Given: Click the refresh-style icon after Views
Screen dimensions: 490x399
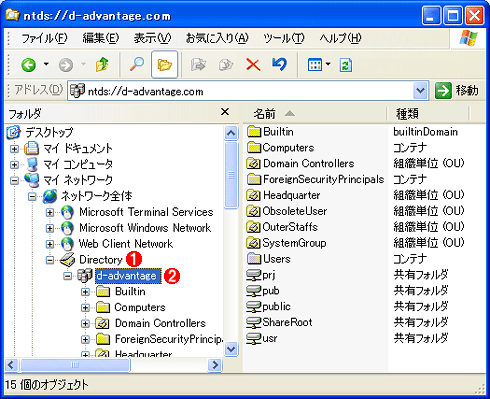Looking at the screenshot, I should [346, 65].
